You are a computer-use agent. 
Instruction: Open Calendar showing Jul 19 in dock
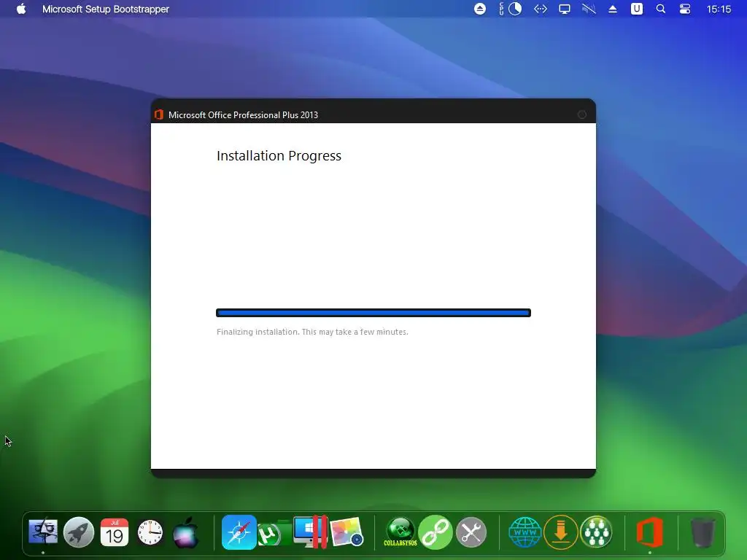pos(115,532)
